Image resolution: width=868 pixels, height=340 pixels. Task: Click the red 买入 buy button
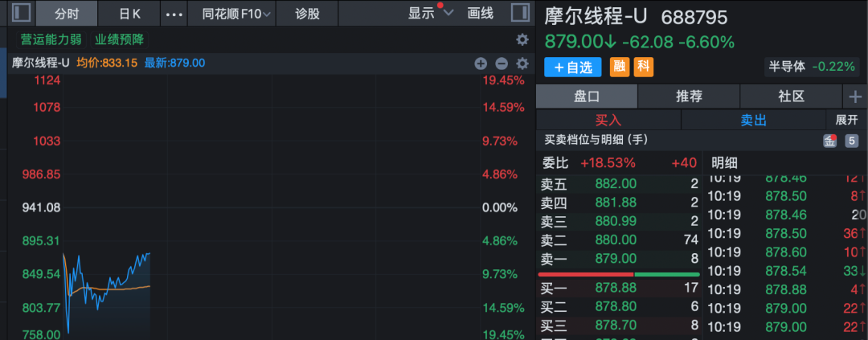coord(608,120)
